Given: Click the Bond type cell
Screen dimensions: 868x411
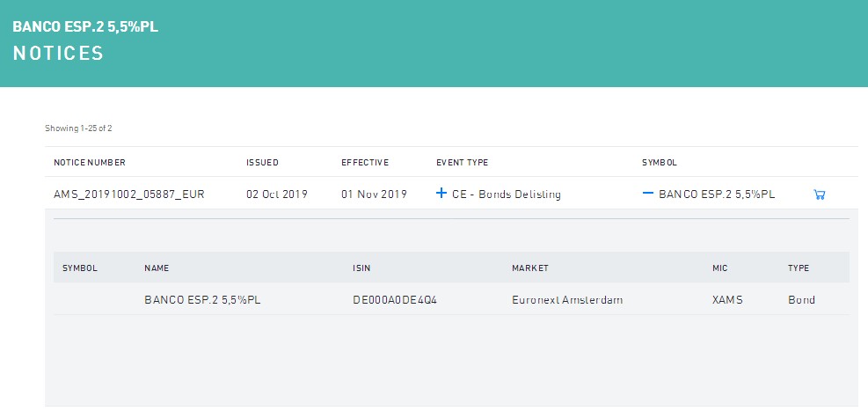Looking at the screenshot, I should [801, 300].
